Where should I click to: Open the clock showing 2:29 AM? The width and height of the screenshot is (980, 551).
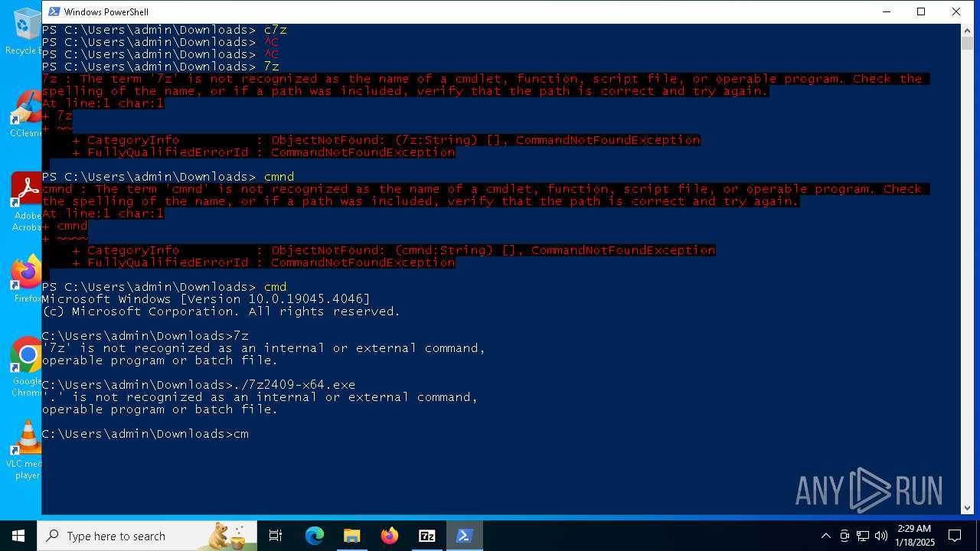[914, 536]
